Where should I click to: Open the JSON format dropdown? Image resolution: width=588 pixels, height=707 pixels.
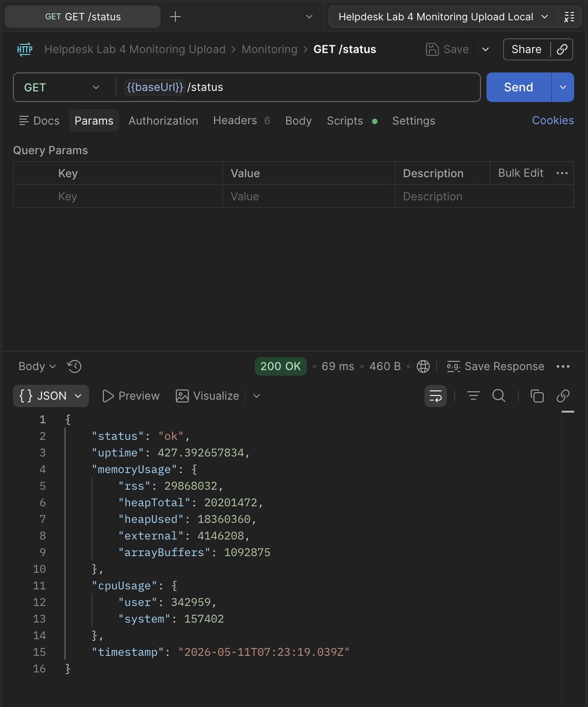(51, 396)
